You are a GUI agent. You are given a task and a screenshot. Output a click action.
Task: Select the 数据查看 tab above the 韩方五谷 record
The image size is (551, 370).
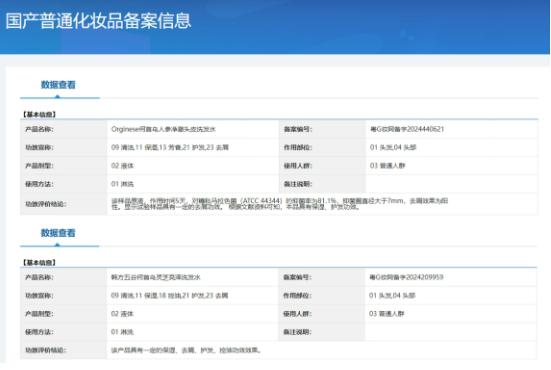58,233
